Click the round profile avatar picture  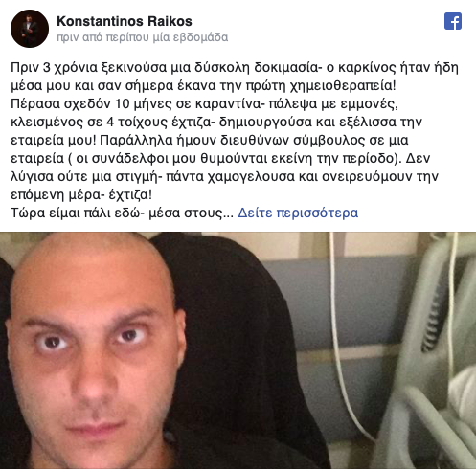30,29
